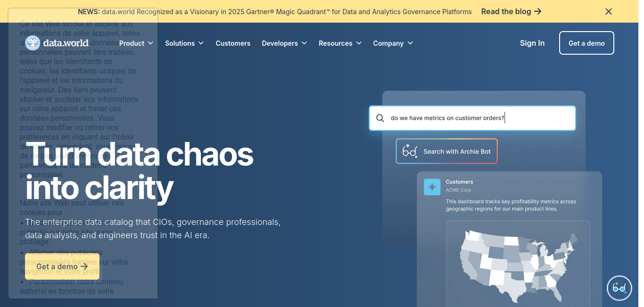The height and width of the screenshot is (307, 644).
Task: Dismiss the news banner with the X
Action: 609,11
